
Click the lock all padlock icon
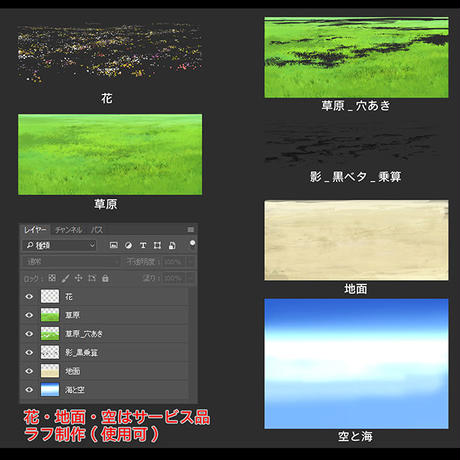[105, 278]
